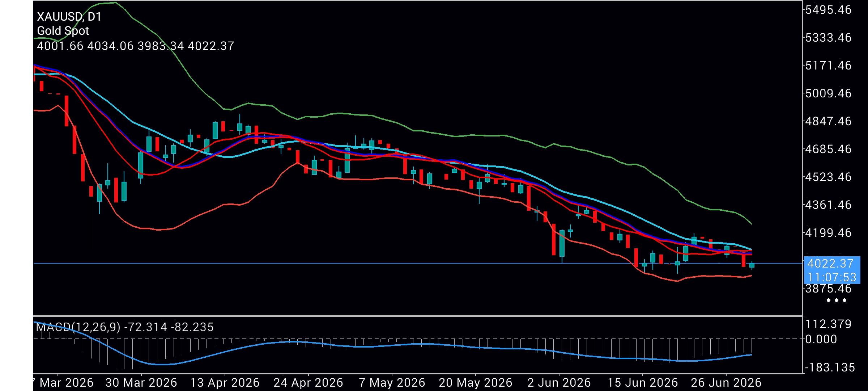Select the 5495.46 price scale label
The width and height of the screenshot is (868, 391).
pos(829,10)
